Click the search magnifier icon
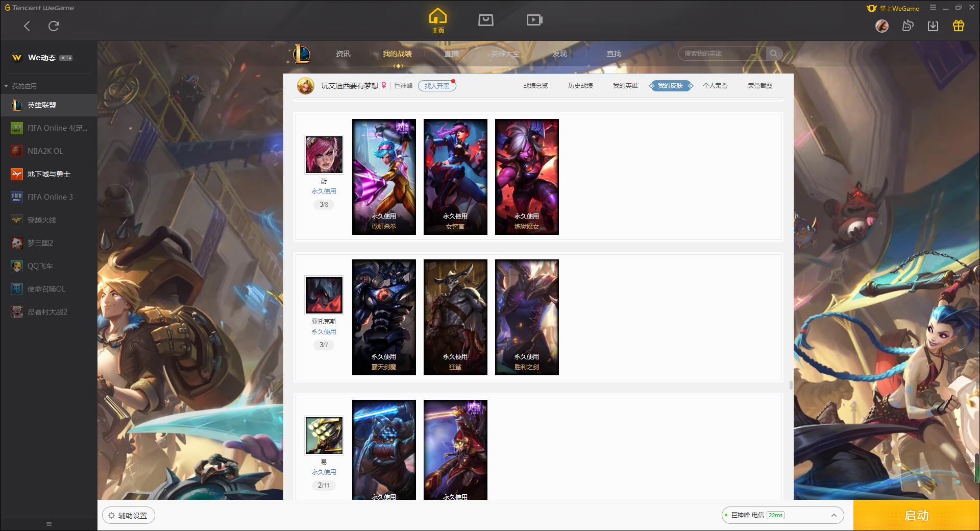 774,54
